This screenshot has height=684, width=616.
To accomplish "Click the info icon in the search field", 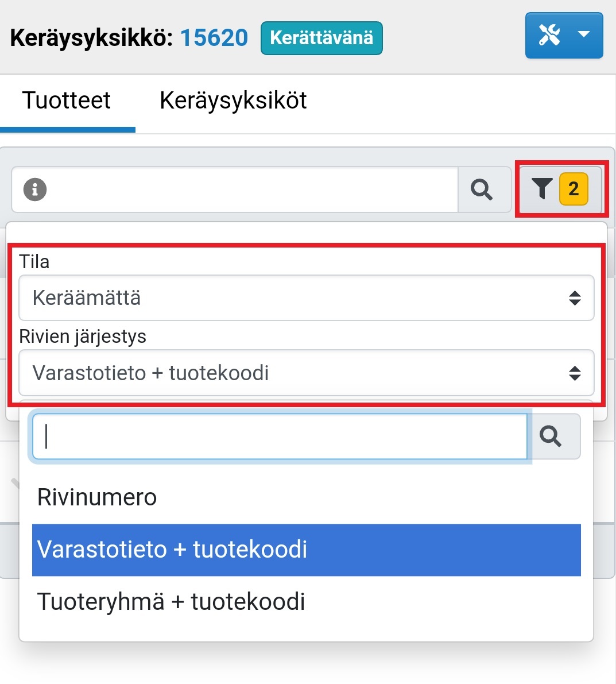I will point(35,189).
